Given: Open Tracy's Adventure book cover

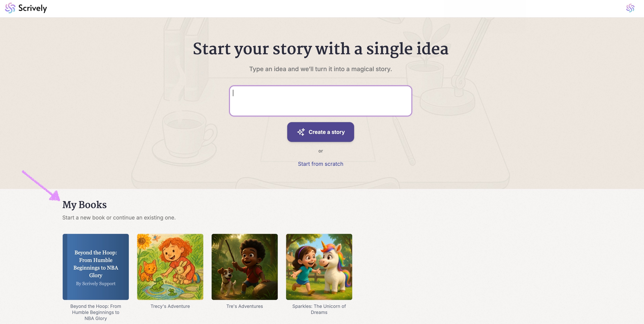Looking at the screenshot, I should [x=170, y=267].
